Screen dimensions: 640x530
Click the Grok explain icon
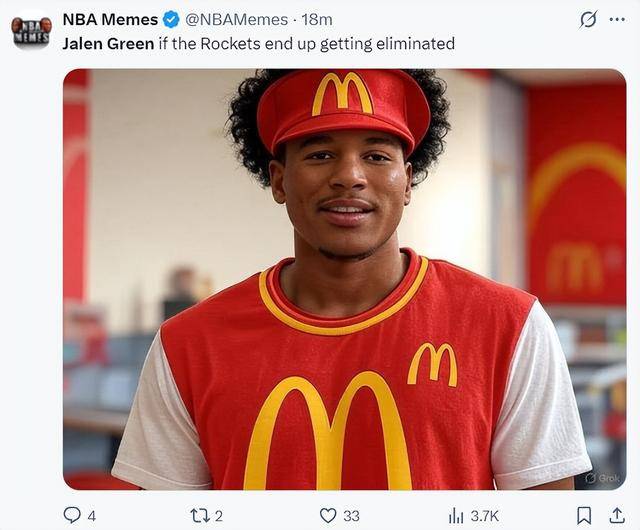point(588,20)
